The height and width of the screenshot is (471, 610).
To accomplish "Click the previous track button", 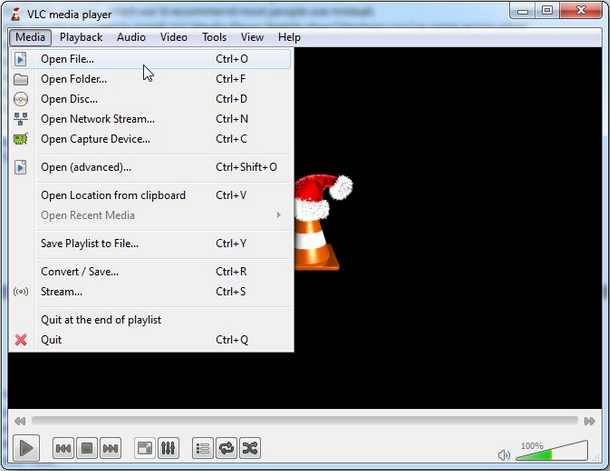I will coord(63,448).
